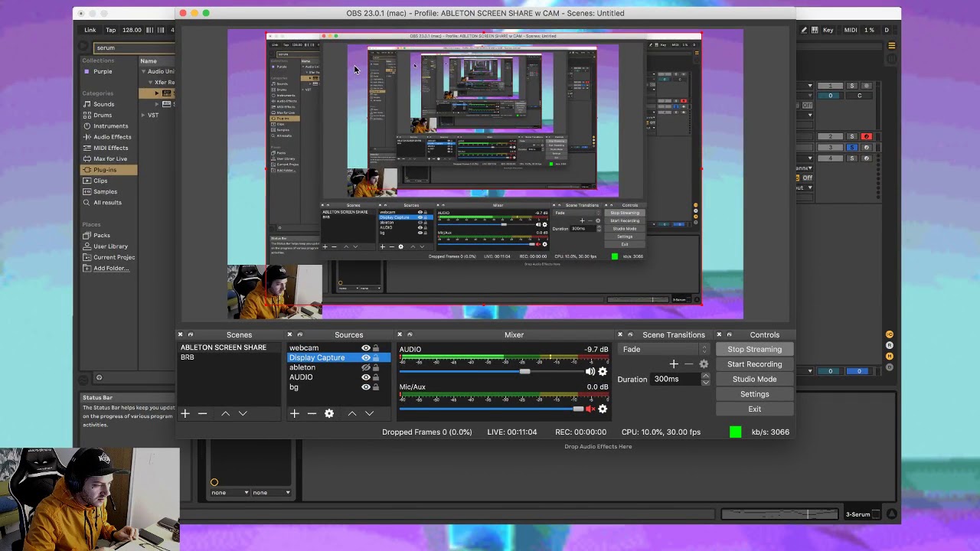Toggle visibility of the webcam source
This screenshot has height=551, width=980.
365,348
